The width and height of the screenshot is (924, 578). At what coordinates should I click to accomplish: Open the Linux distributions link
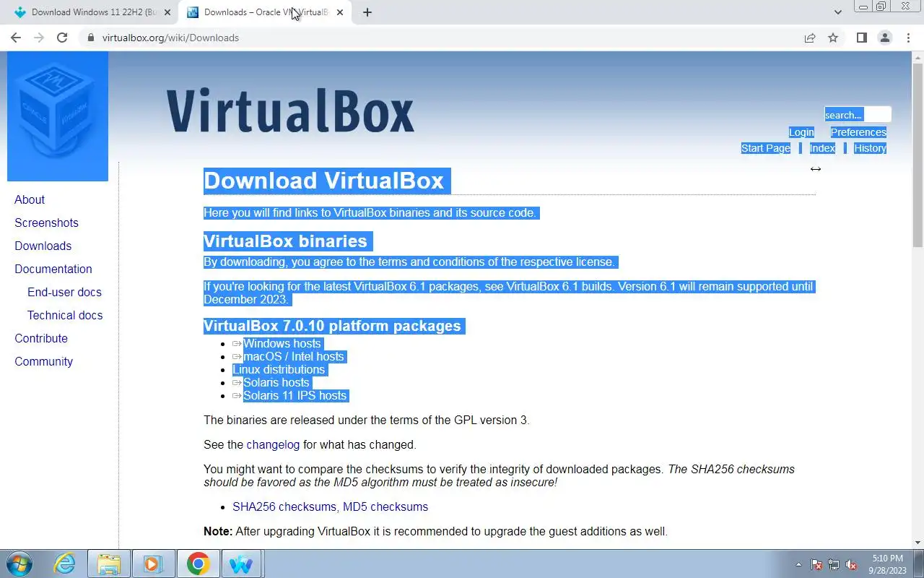(x=279, y=370)
